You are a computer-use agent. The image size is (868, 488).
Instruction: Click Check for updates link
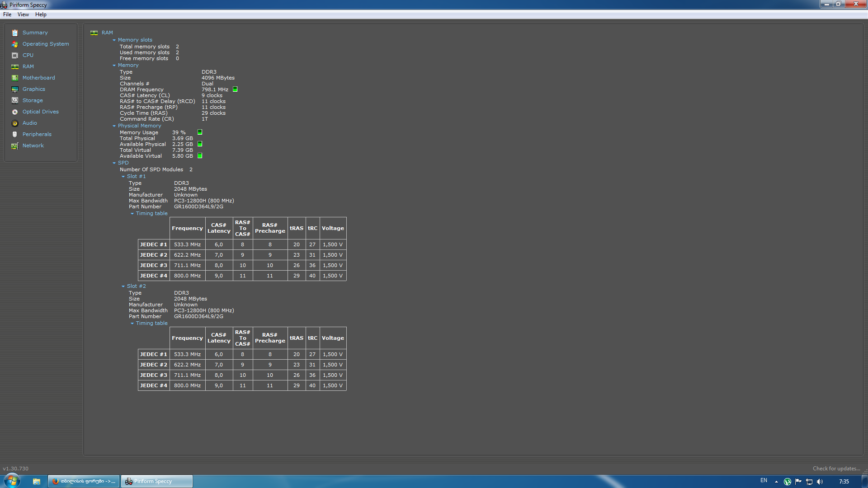[x=836, y=469]
